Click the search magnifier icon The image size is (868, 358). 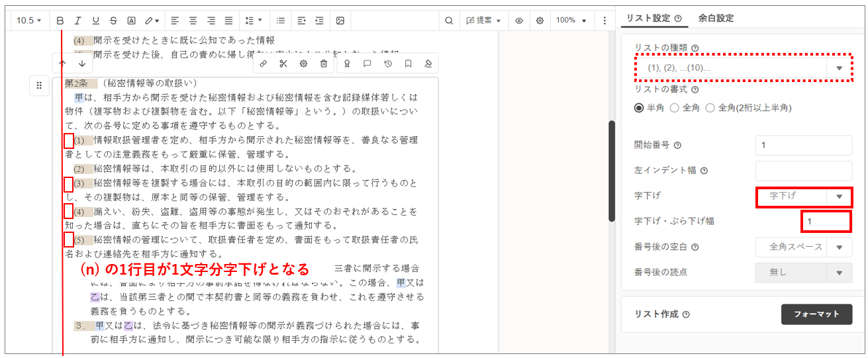[x=449, y=21]
